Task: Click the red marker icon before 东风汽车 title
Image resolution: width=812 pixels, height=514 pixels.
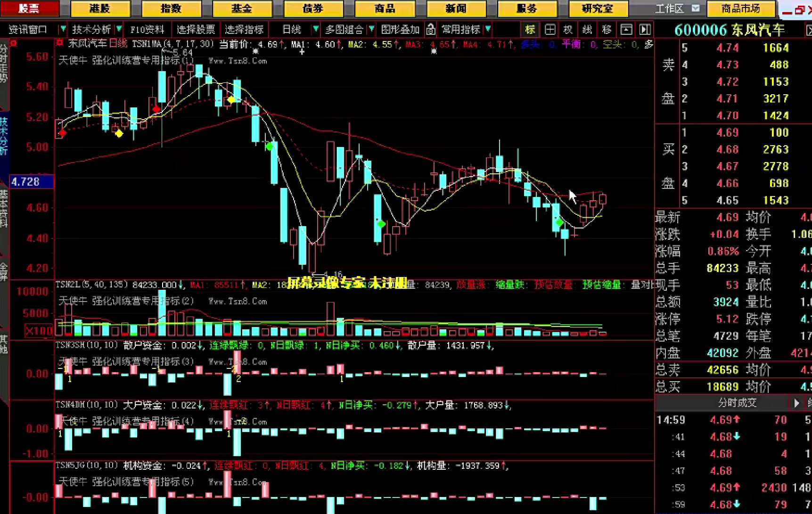Action: 59,43
